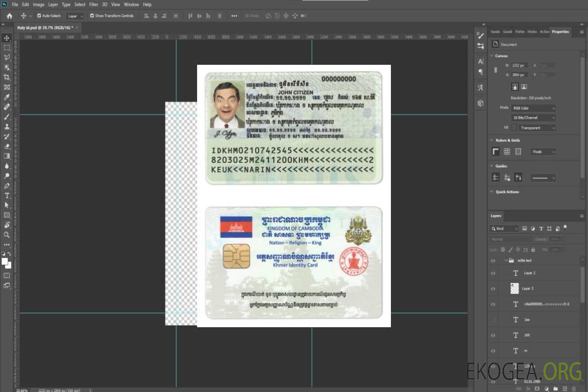
Task: Open the 3D panel cube icon
Action: (480, 103)
